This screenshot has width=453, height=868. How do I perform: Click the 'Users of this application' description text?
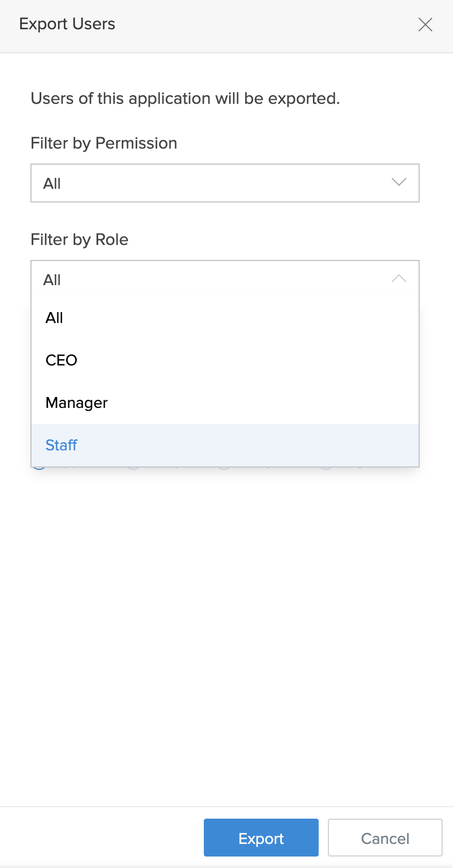(x=185, y=98)
